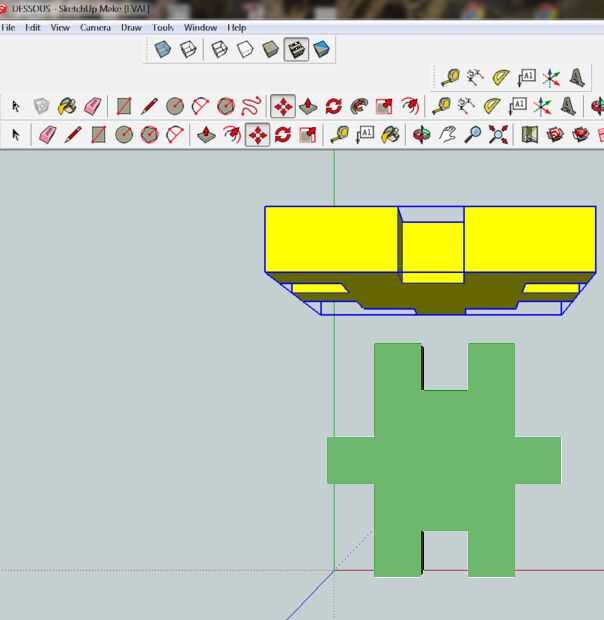This screenshot has height=620, width=604.
Task: Switch to Hidden Line style
Action: tap(245, 49)
